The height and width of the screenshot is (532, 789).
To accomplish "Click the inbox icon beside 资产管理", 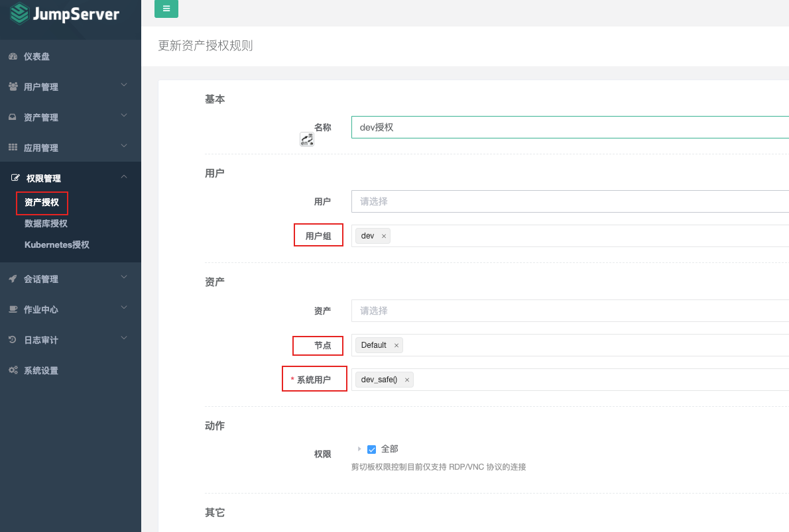I will tap(13, 117).
